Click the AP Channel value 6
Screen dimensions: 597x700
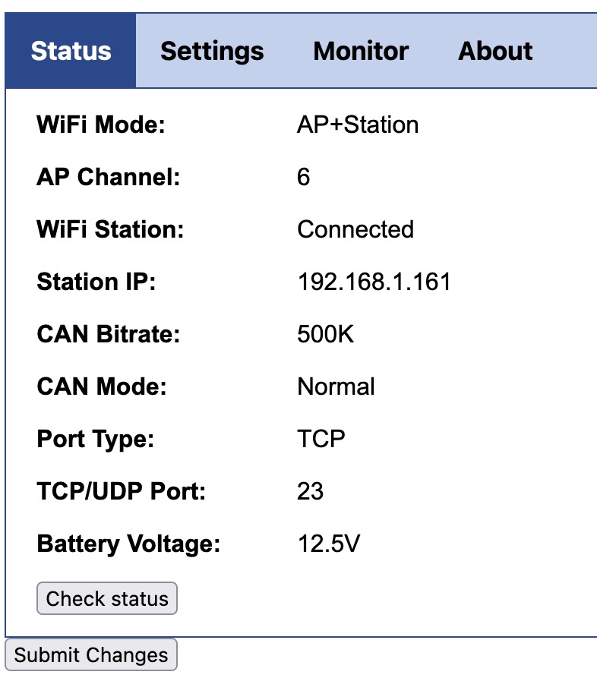(x=304, y=177)
